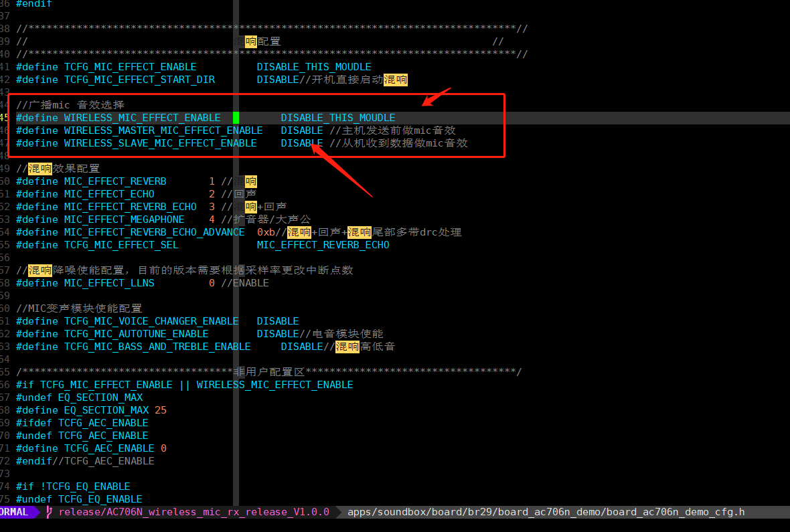Viewport: 790px width, 532px height.
Task: Click the 25 value of EQ_SECTION_MAX
Action: 161,410
